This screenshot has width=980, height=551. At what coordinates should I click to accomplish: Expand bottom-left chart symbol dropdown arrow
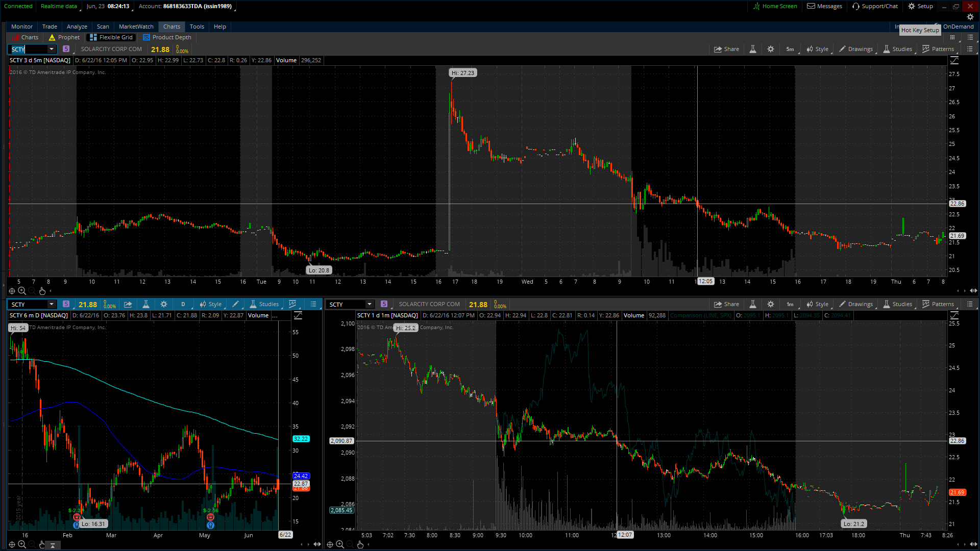(x=52, y=305)
